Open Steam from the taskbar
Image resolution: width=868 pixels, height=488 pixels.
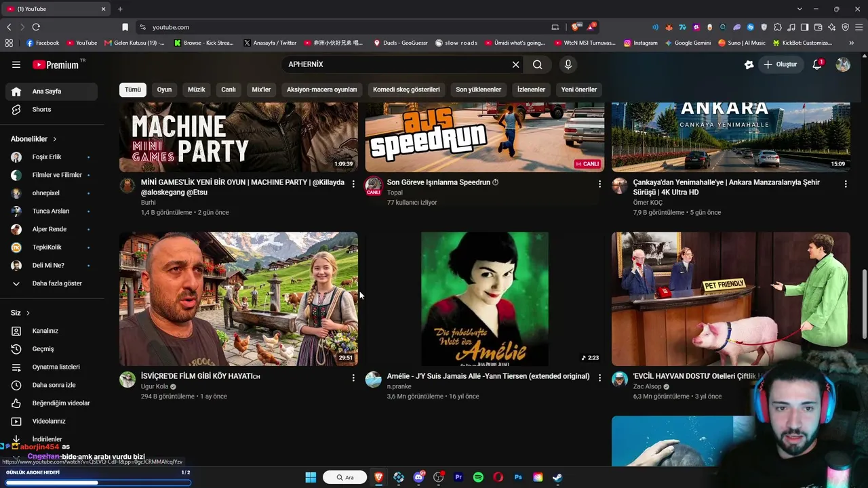point(557,477)
